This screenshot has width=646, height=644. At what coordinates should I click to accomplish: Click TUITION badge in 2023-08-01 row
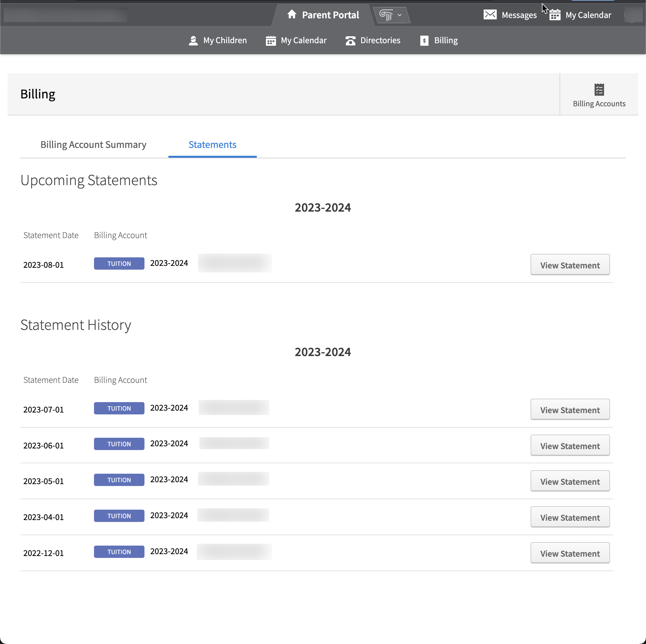(119, 263)
